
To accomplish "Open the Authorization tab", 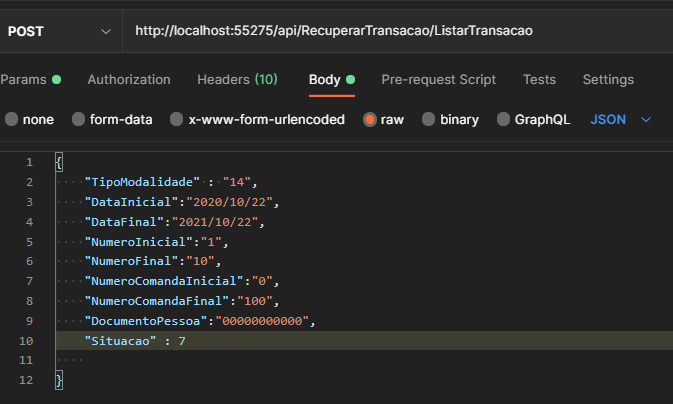I will (x=129, y=79).
